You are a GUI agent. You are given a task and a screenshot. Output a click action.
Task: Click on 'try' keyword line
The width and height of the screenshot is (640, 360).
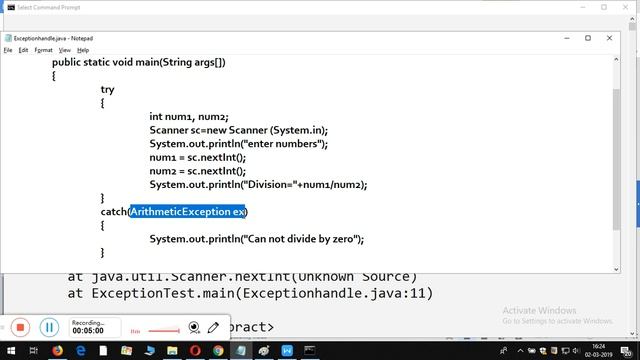pyautogui.click(x=107, y=90)
